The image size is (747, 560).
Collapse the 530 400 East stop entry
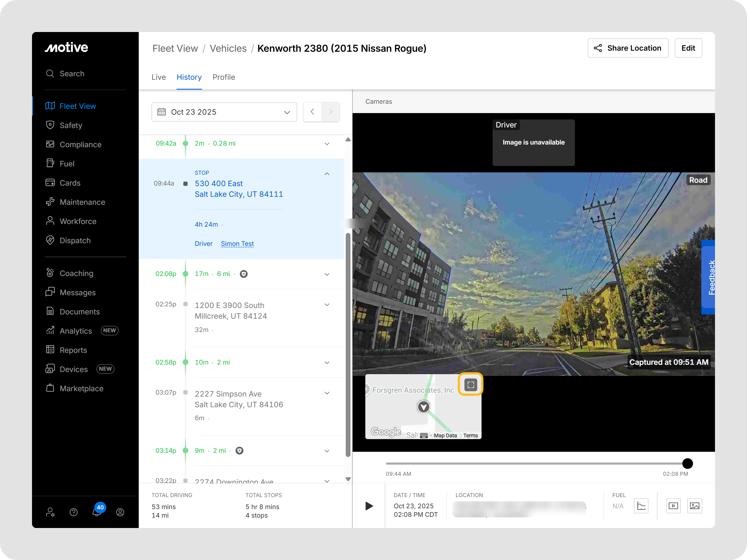[327, 174]
